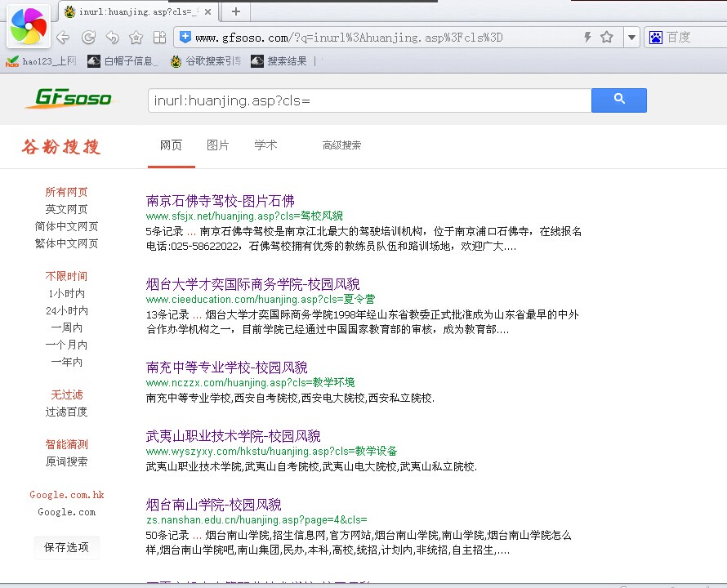Switch to the 学术 tab
Viewport: 727px width, 588px height.
[265, 145]
